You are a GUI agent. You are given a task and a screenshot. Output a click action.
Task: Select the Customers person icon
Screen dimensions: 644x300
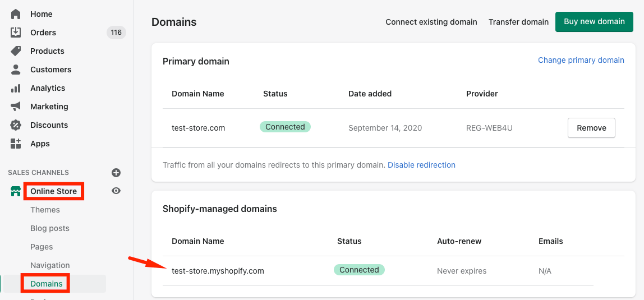tap(16, 70)
